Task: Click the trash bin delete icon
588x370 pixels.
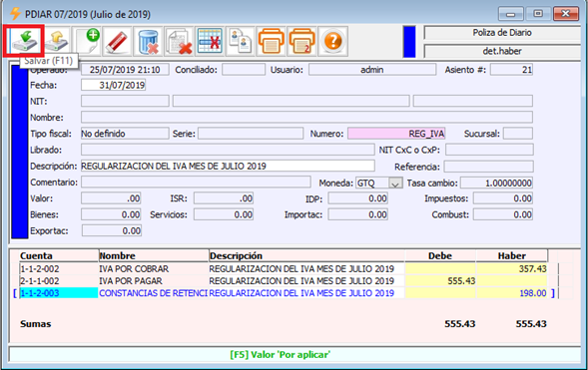Action: pyautogui.click(x=148, y=41)
